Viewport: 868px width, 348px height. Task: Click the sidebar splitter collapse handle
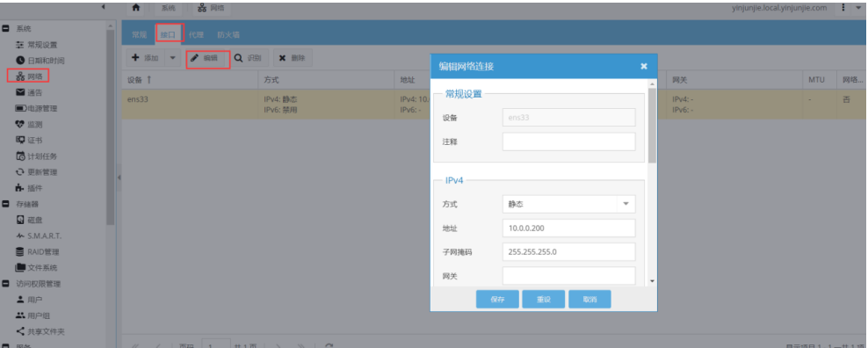click(x=119, y=178)
